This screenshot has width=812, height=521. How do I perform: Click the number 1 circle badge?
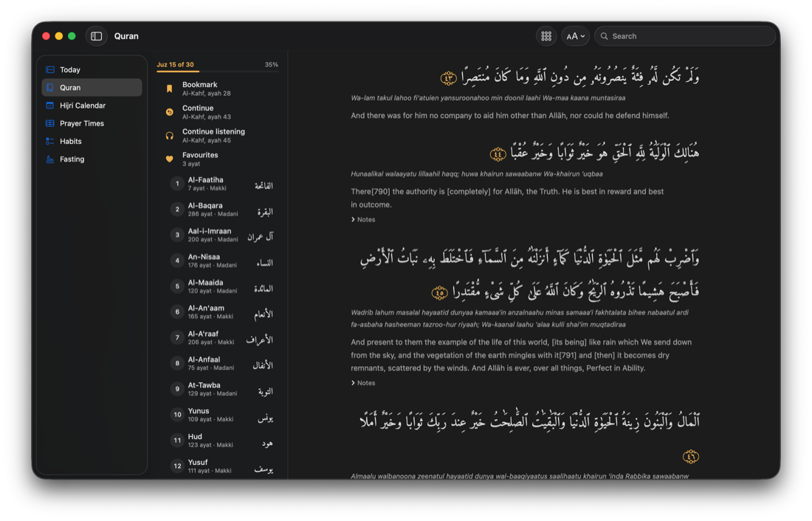point(177,184)
